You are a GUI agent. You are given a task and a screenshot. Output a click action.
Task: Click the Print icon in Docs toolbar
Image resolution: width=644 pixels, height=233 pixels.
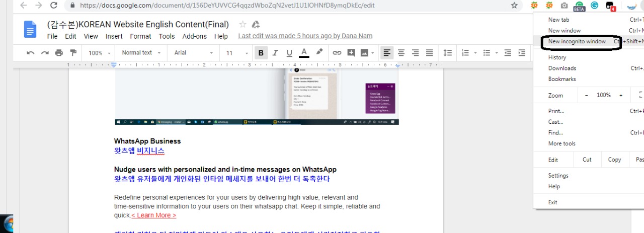point(59,53)
